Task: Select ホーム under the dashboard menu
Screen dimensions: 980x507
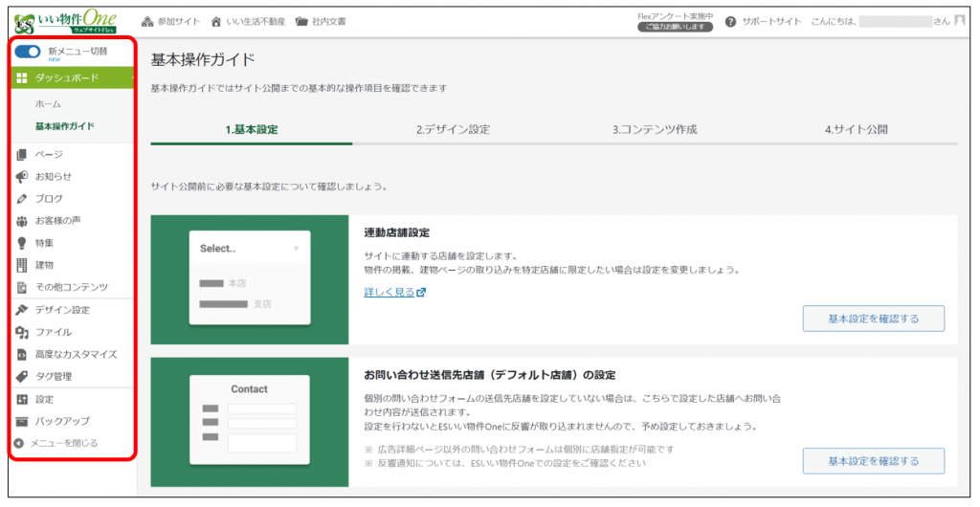Action: 48,103
